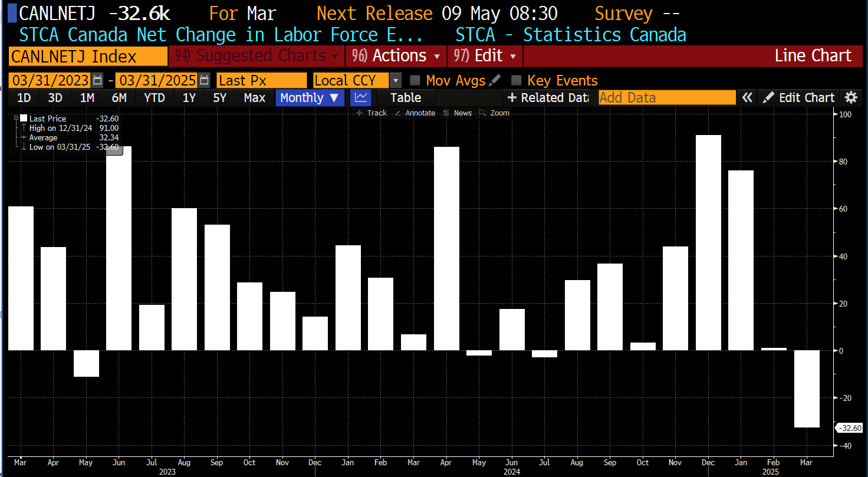Collapse the Last Price legend tree
The image size is (868, 477).
[x=16, y=119]
